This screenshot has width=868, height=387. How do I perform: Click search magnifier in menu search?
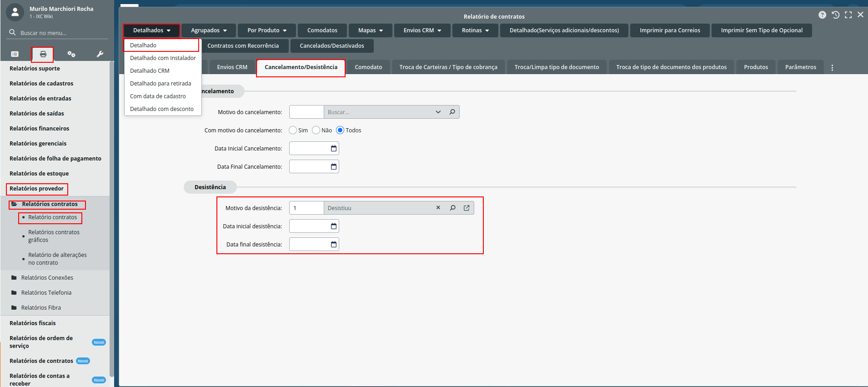12,33
